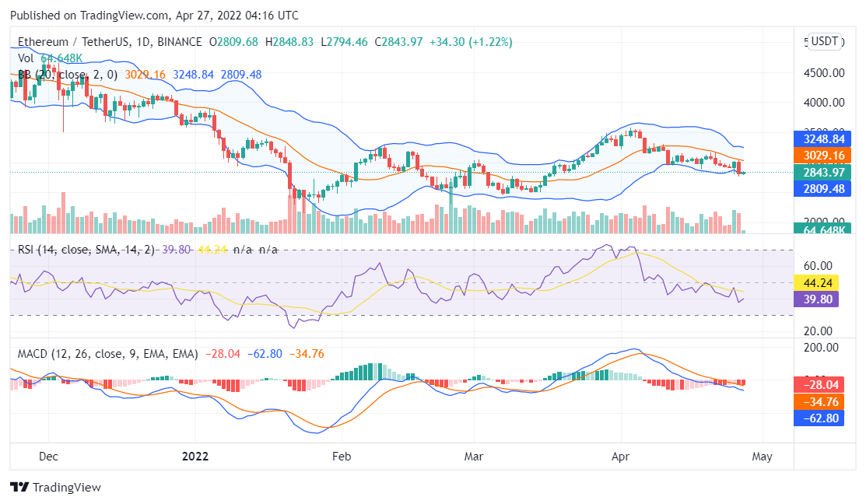The width and height of the screenshot is (866, 504).
Task: Click the 64.648K volume tag on axis
Action: point(824,229)
